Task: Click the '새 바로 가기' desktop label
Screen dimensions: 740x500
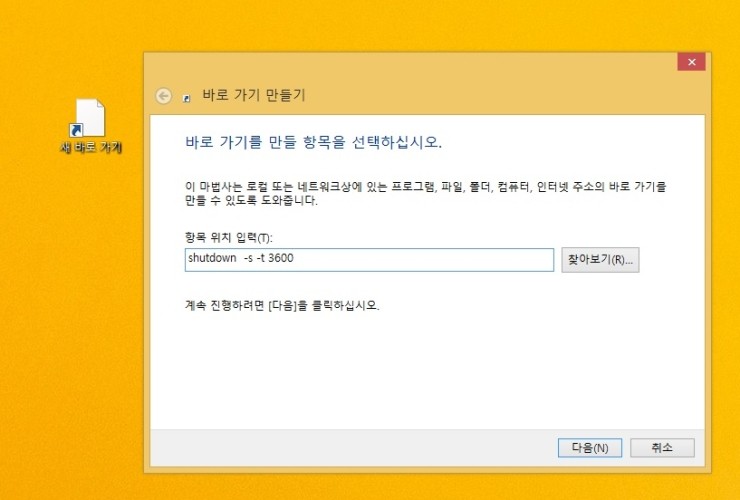Action: [x=91, y=147]
